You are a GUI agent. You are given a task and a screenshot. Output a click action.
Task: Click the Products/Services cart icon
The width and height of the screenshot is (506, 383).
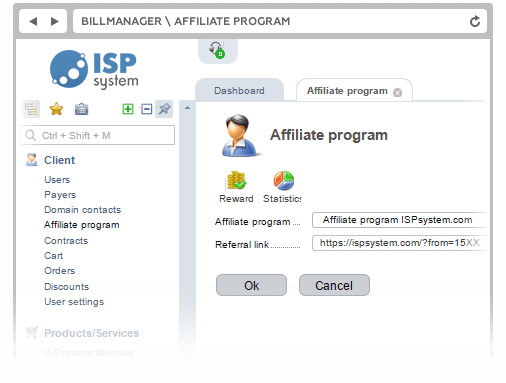click(x=32, y=332)
